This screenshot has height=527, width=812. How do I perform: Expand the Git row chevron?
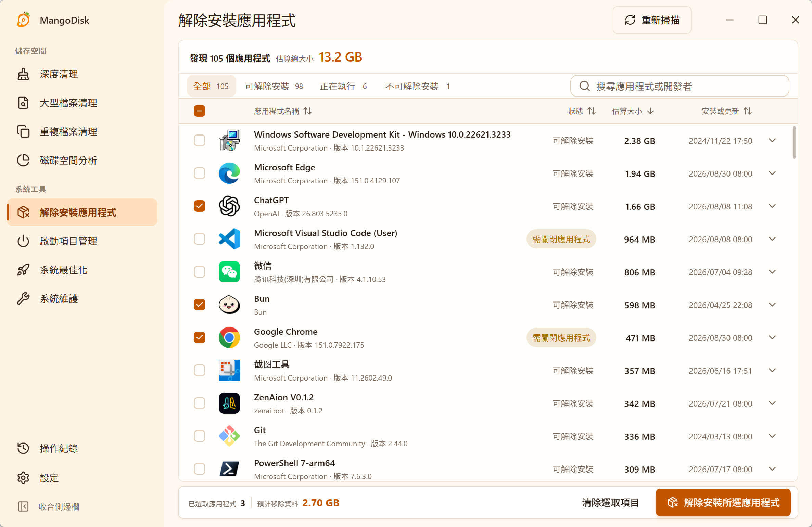772,436
